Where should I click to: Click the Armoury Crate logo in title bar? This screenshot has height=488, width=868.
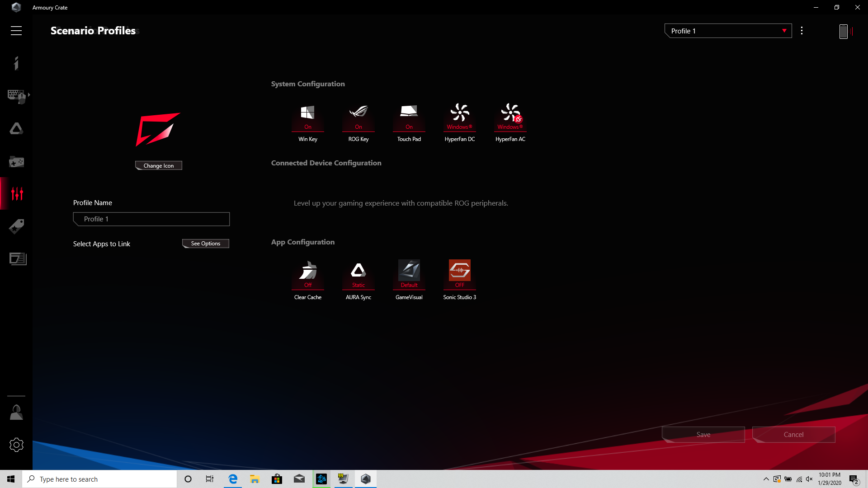coord(16,7)
